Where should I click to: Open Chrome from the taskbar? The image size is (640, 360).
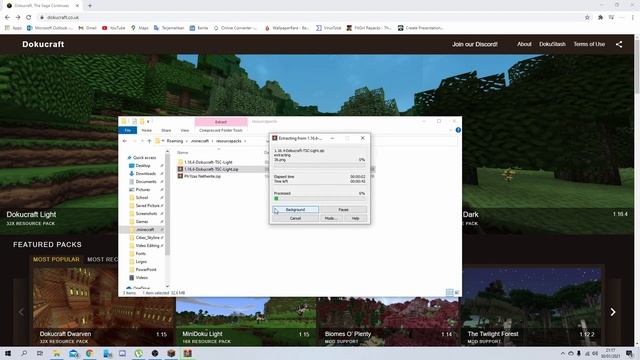pyautogui.click(x=89, y=353)
